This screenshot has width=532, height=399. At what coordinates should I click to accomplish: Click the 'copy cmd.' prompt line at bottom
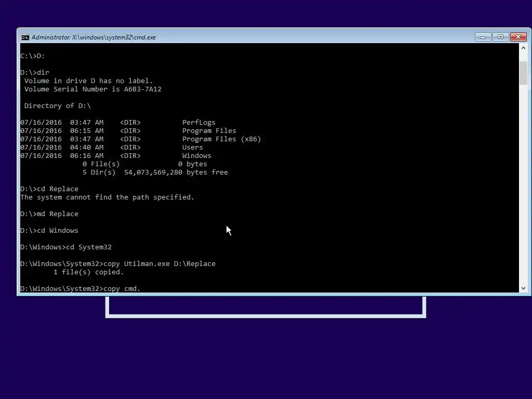(81, 289)
